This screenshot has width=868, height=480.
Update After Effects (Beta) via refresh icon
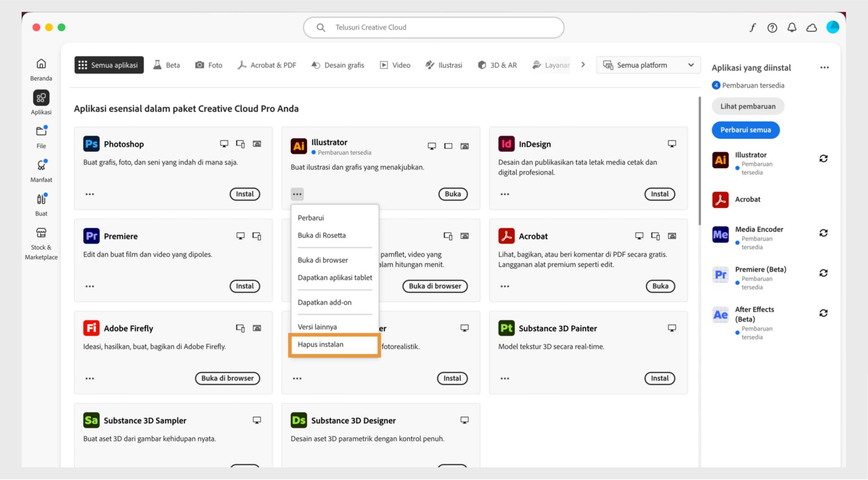pos(823,313)
